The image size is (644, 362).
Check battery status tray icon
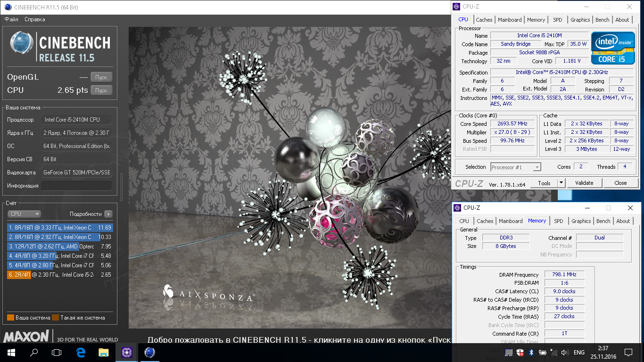542,353
